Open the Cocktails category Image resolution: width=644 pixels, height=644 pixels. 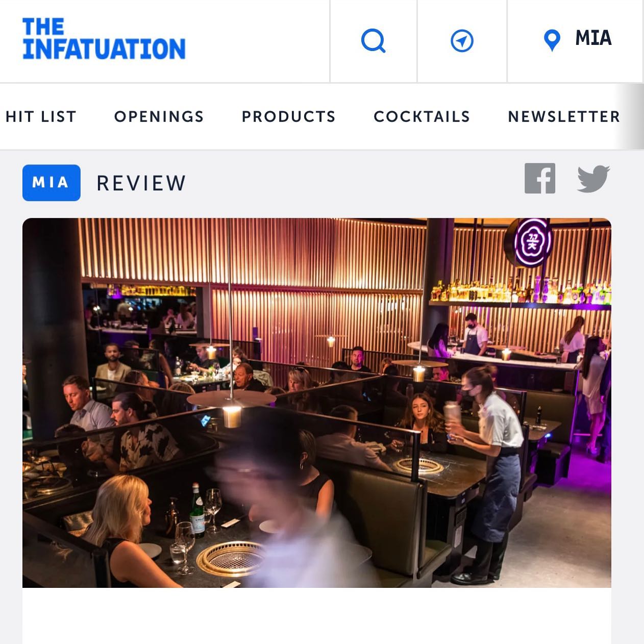(x=422, y=116)
